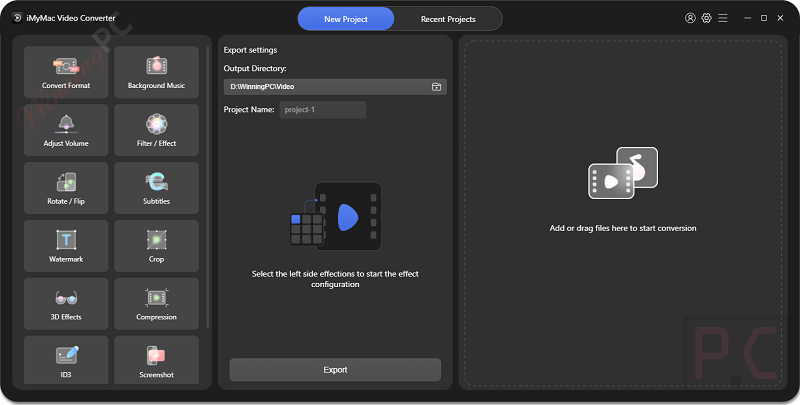Browse for output directory folder icon
800x405 pixels.
click(436, 87)
